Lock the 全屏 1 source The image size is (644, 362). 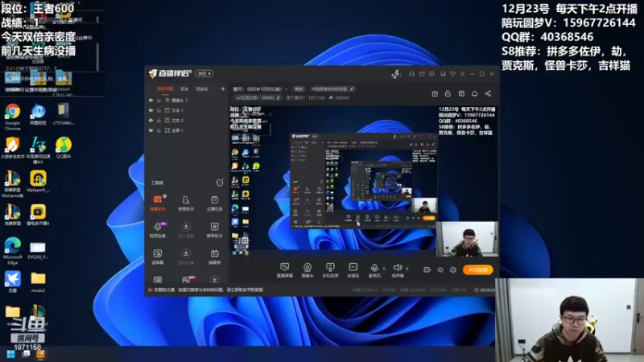[159, 130]
